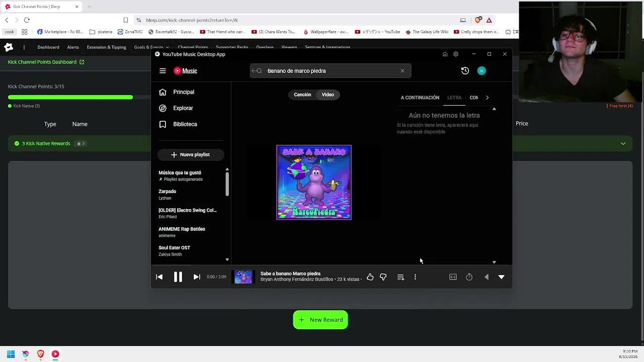Switch to Video mode
This screenshot has height=362, width=644.
coord(328,95)
